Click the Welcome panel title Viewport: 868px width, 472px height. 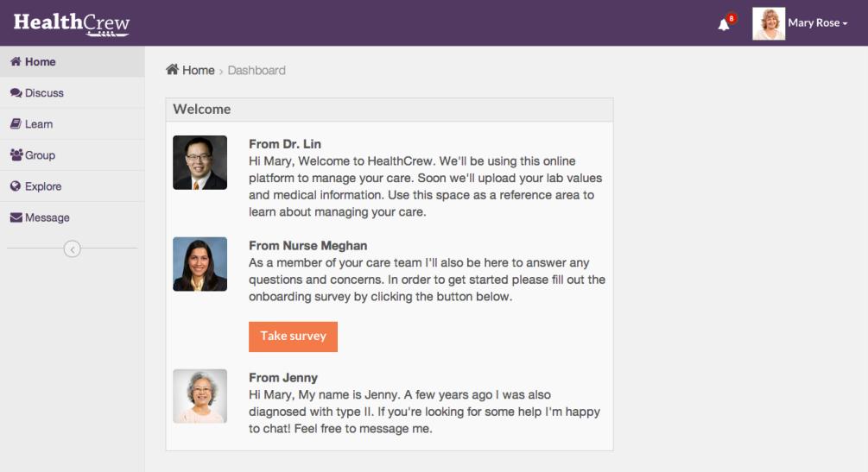click(201, 109)
